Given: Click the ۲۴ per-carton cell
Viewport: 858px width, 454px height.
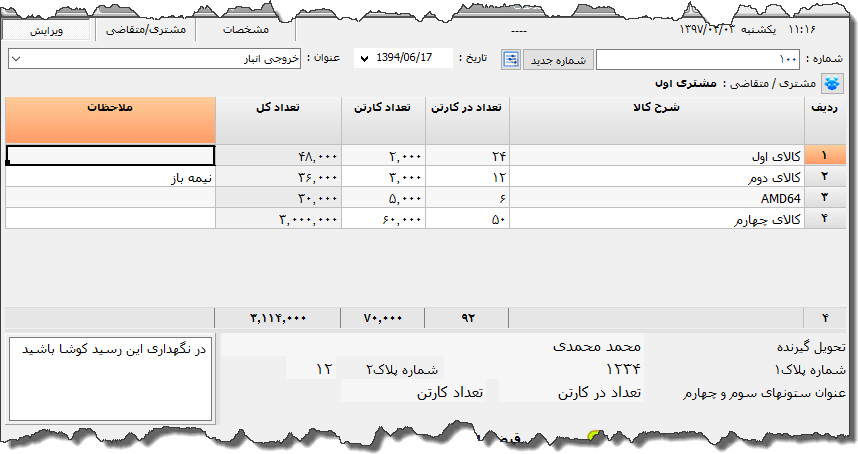Looking at the screenshot, I should (x=467, y=156).
